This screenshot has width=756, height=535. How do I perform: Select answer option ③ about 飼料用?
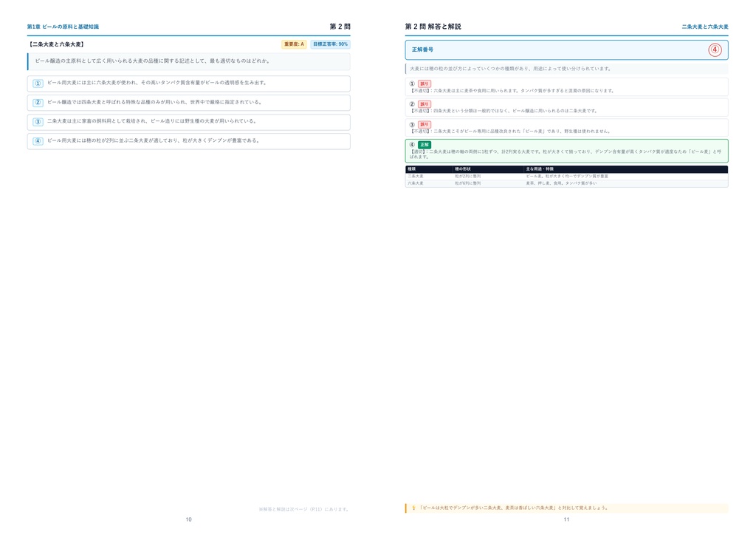pos(188,122)
